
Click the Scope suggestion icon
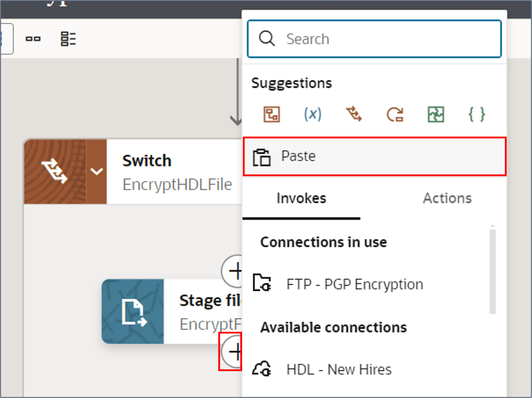point(272,114)
